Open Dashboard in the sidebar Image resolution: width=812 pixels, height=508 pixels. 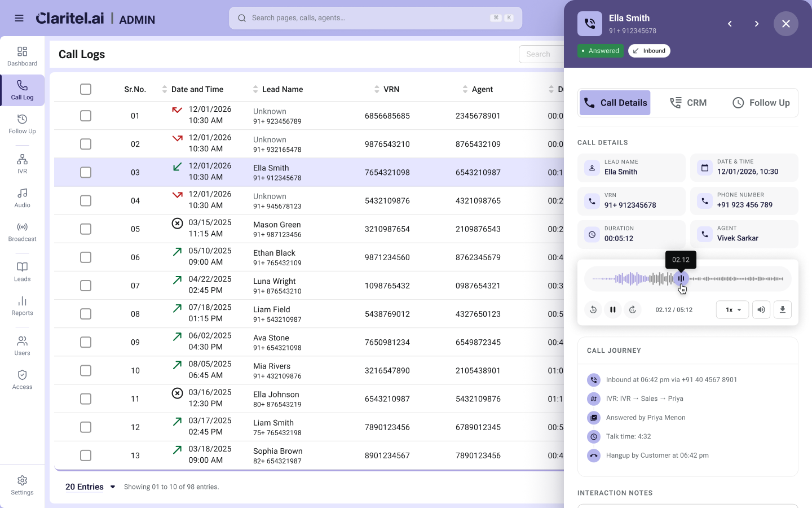pyautogui.click(x=23, y=56)
